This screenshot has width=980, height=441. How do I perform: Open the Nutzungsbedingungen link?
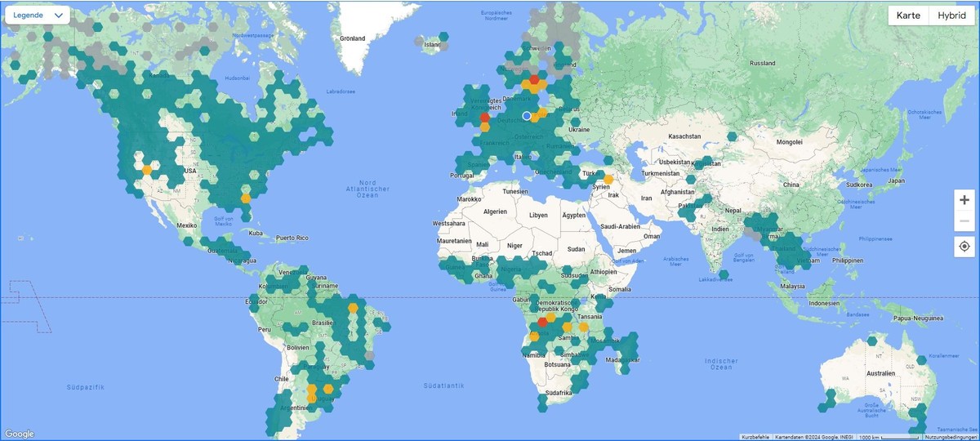point(951,437)
